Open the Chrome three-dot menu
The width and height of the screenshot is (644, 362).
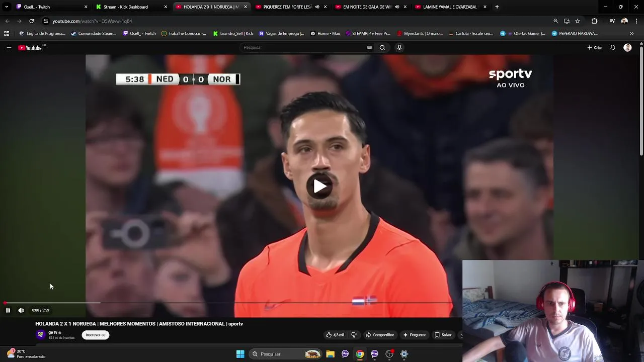[x=637, y=21]
